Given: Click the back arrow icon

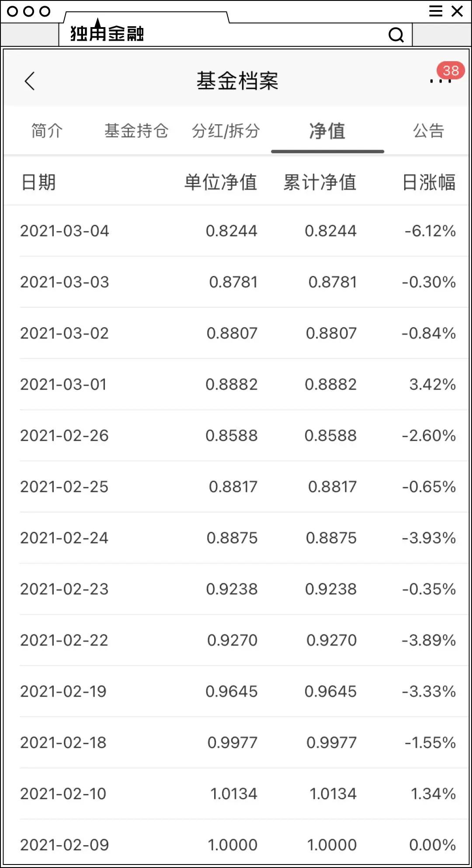Looking at the screenshot, I should point(29,81).
